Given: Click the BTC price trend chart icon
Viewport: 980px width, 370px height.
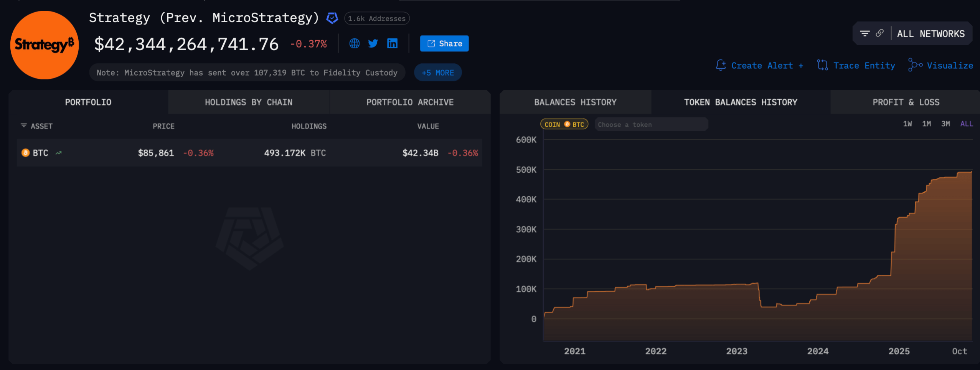Looking at the screenshot, I should (x=59, y=153).
